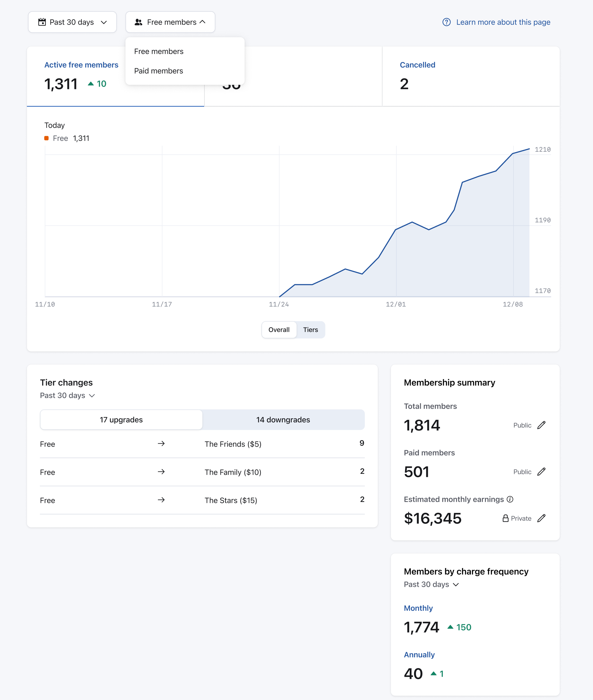Image resolution: width=593 pixels, height=700 pixels.
Task: Edit Estimated monthly earnings visibility with the pencil icon
Action: 541,518
